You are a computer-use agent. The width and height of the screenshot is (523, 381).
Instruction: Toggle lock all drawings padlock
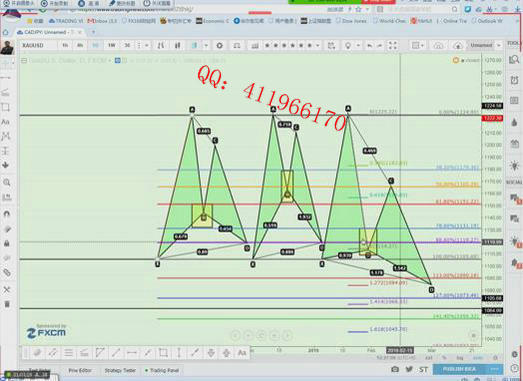tap(6, 244)
